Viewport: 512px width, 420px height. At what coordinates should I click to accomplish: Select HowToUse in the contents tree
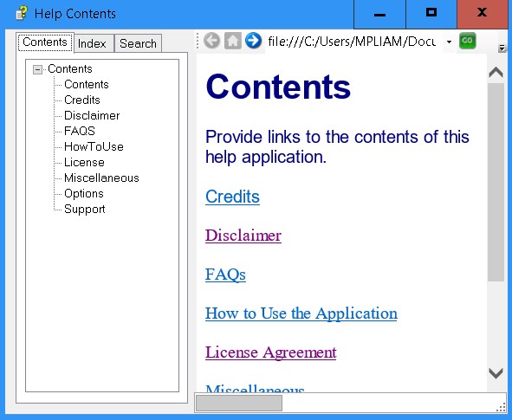[x=94, y=146]
